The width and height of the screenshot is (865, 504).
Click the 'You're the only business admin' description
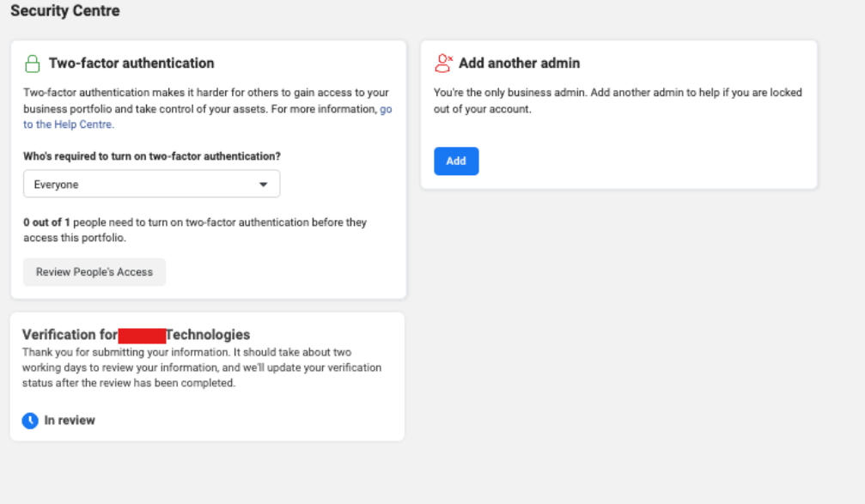click(x=617, y=93)
